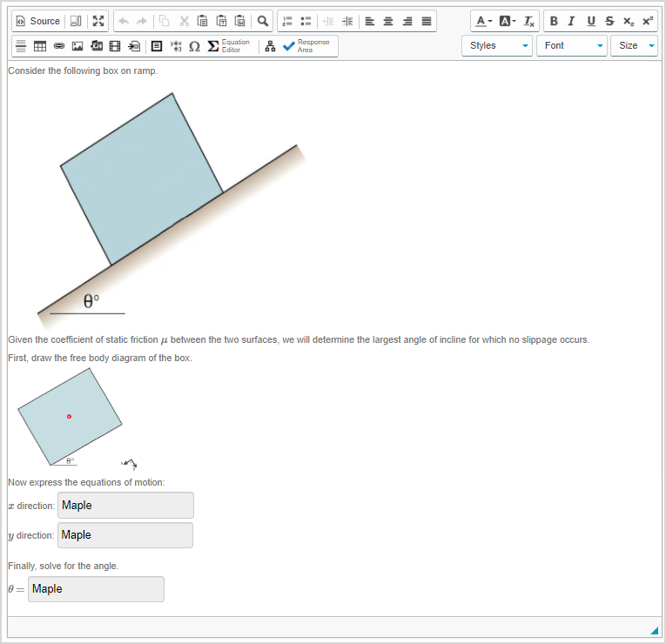Click the Remove Format icon
This screenshot has height=644, width=666.
coord(528,21)
